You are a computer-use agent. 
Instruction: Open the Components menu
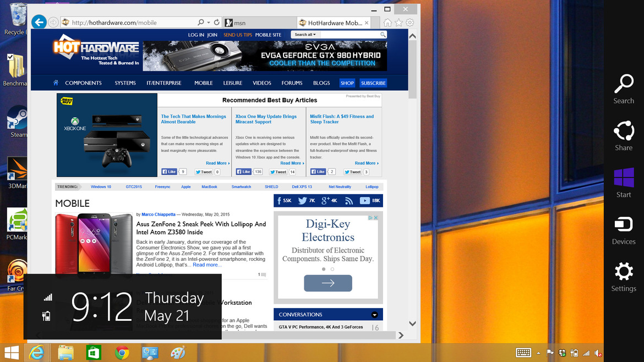click(83, 83)
